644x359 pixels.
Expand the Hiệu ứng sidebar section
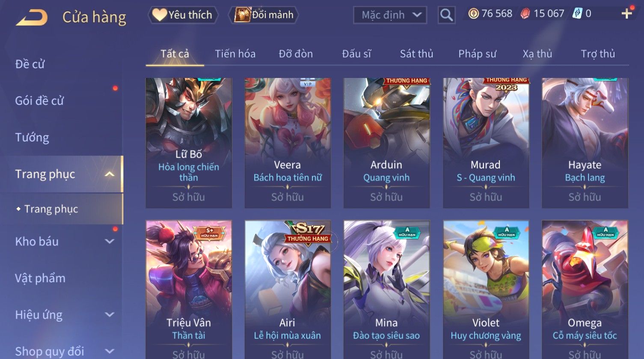pos(110,314)
